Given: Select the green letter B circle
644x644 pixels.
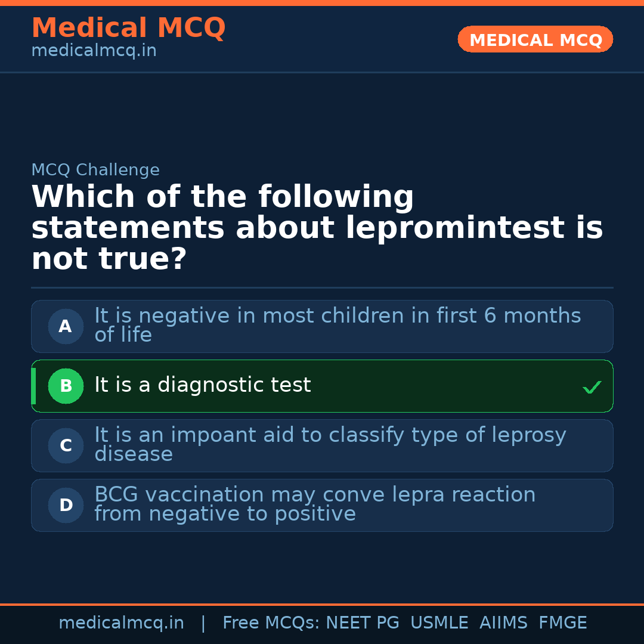Looking at the screenshot, I should [x=66, y=386].
